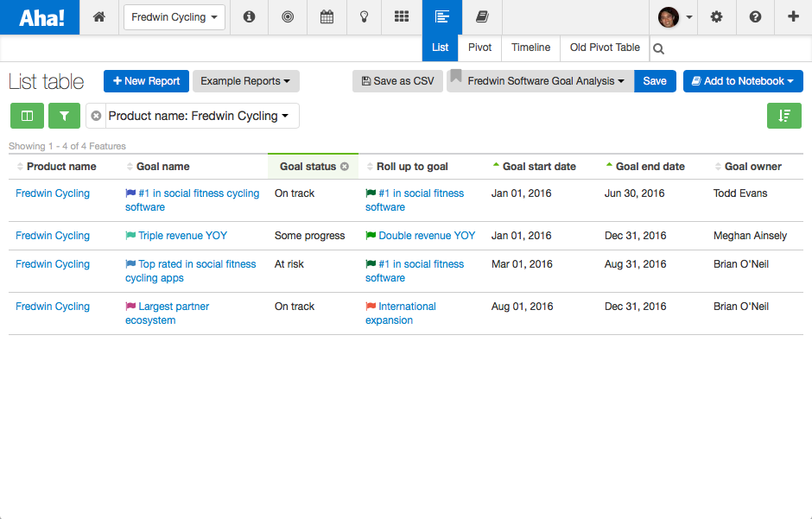Click the green sort order button
The height and width of the screenshot is (519, 812).
784,116
